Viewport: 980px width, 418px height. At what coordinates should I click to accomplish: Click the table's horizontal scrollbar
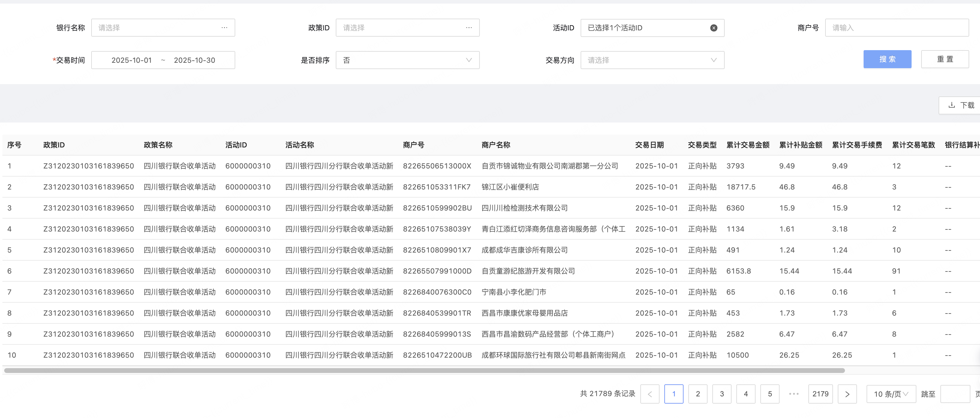[x=424, y=371]
